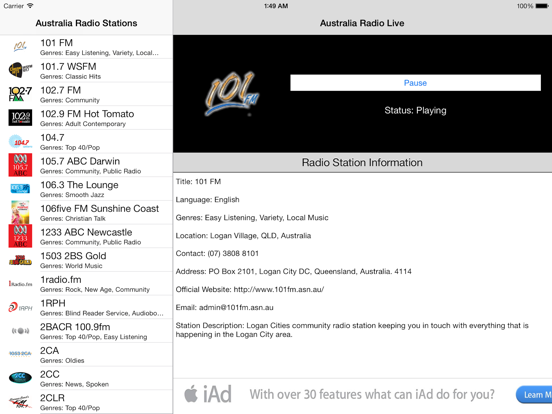The height and width of the screenshot is (414, 552).
Task: Select the 102.9 FM Hot Tomato title
Action: point(87,114)
